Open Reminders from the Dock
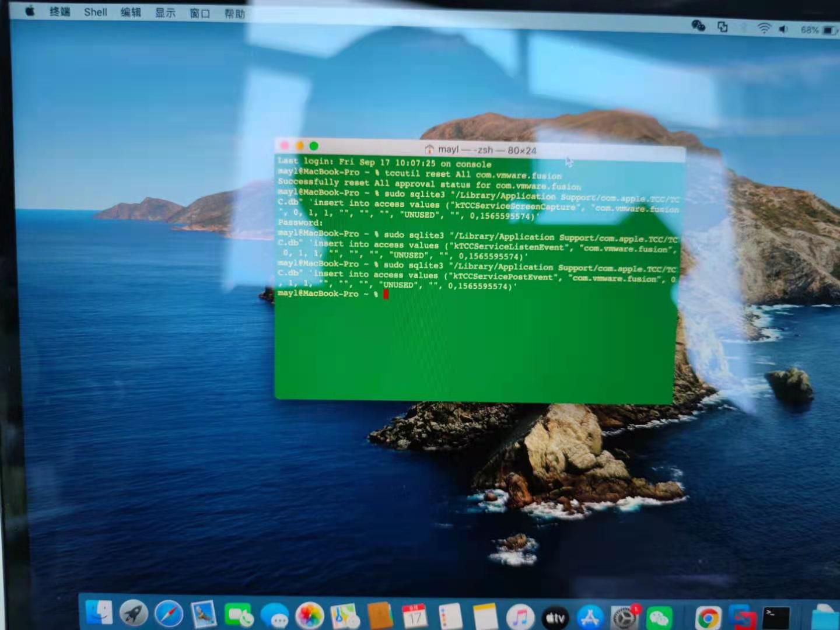Image resolution: width=840 pixels, height=630 pixels. pyautogui.click(x=450, y=617)
